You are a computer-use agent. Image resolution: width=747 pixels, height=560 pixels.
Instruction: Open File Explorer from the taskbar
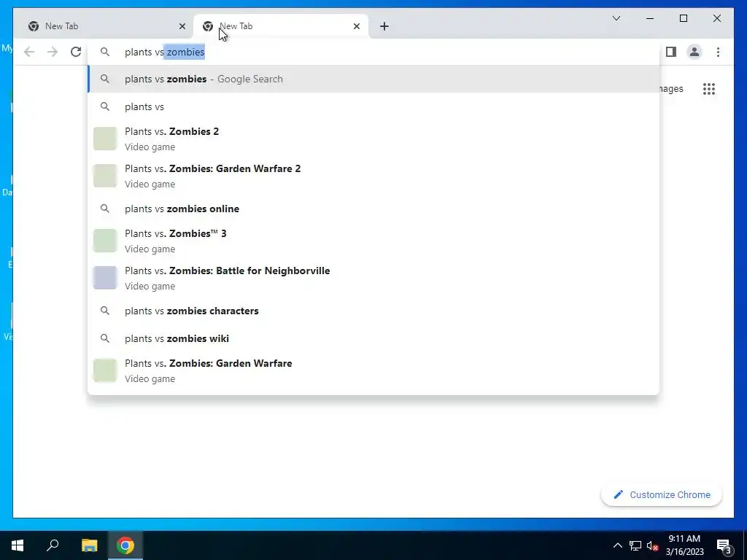pos(89,545)
